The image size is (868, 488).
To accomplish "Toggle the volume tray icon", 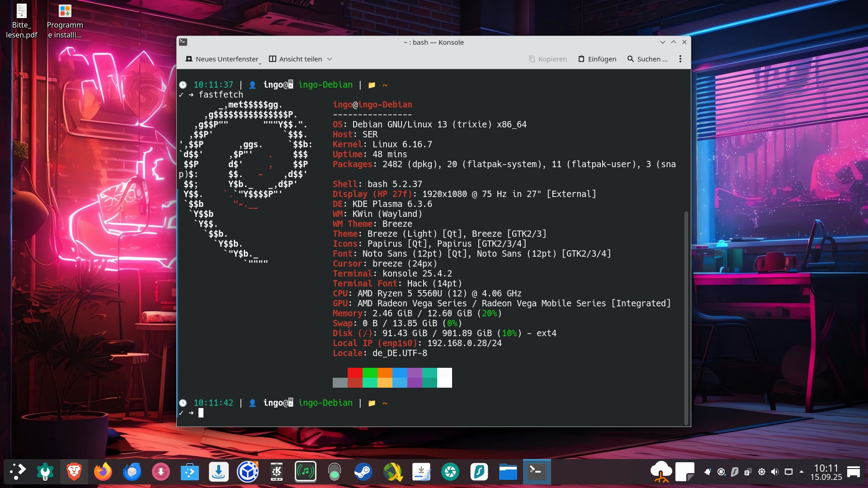I will pyautogui.click(x=775, y=472).
